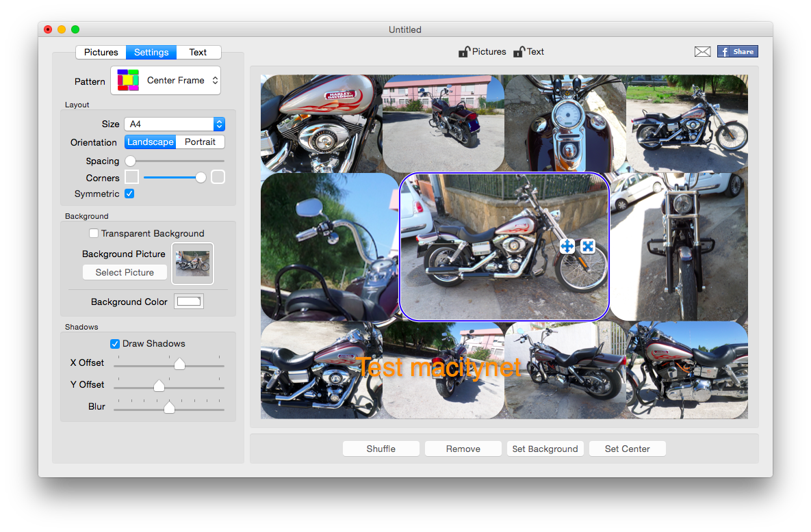Viewport: 811px width, 532px height.
Task: Choose Portrait orientation
Action: [200, 142]
